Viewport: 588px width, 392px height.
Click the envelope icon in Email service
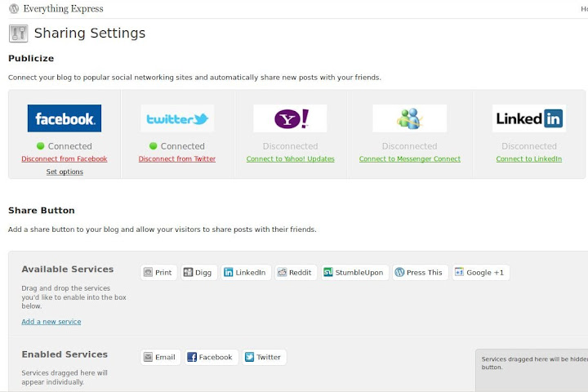tap(148, 357)
